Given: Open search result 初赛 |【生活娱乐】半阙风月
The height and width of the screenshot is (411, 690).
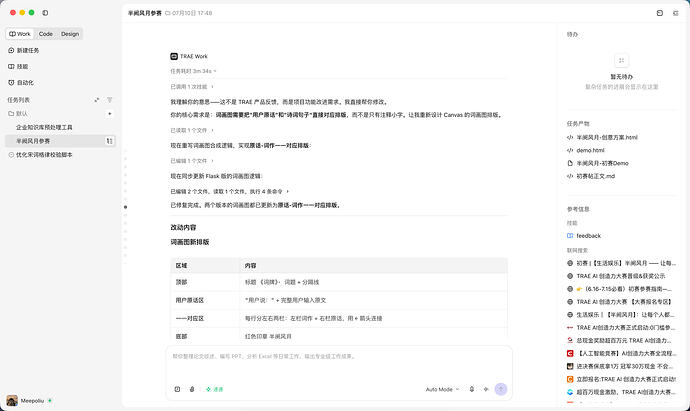Looking at the screenshot, I should [621, 263].
